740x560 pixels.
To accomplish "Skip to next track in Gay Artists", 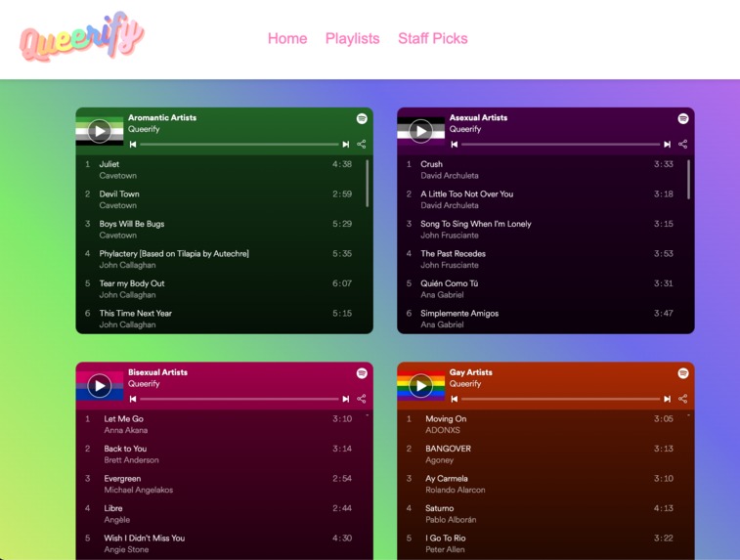I will pyautogui.click(x=668, y=399).
